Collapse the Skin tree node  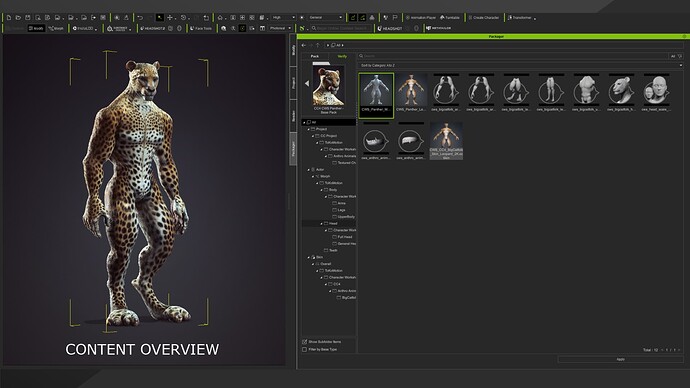point(308,257)
